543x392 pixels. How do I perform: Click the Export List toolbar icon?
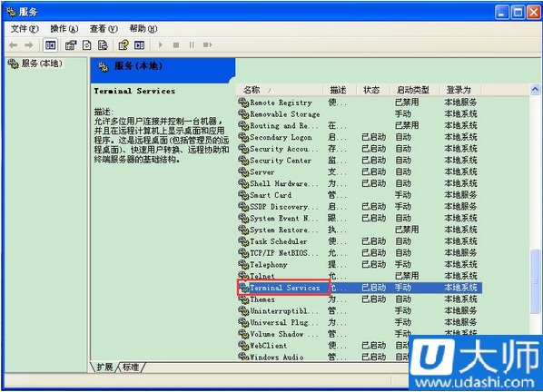[x=103, y=45]
